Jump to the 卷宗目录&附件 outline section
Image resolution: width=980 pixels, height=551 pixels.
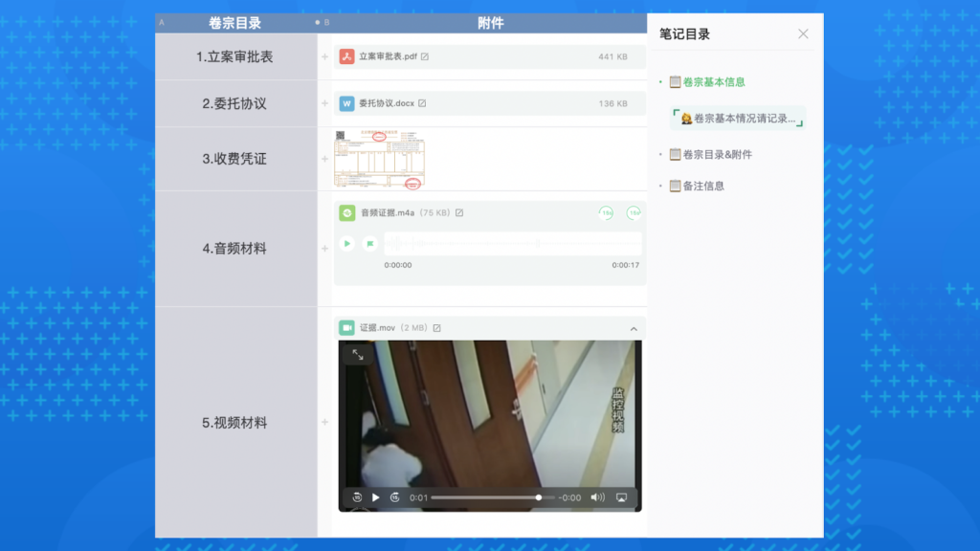pyautogui.click(x=711, y=155)
